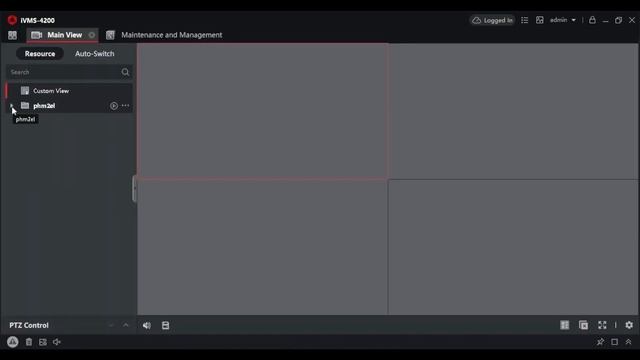Toggle alarm pop-up image icon
Screen dimensions: 640x360
pos(43,342)
